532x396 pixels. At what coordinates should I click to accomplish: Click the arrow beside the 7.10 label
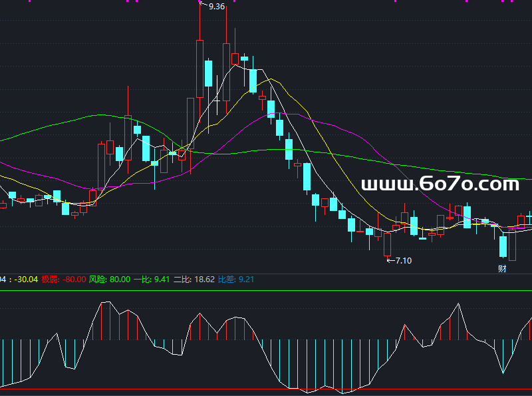390,260
